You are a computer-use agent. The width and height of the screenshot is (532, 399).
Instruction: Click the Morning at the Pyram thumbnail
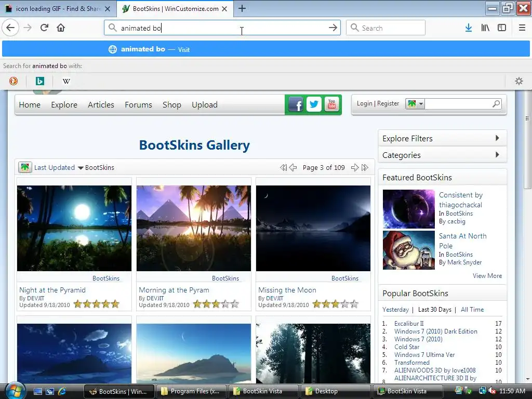193,228
